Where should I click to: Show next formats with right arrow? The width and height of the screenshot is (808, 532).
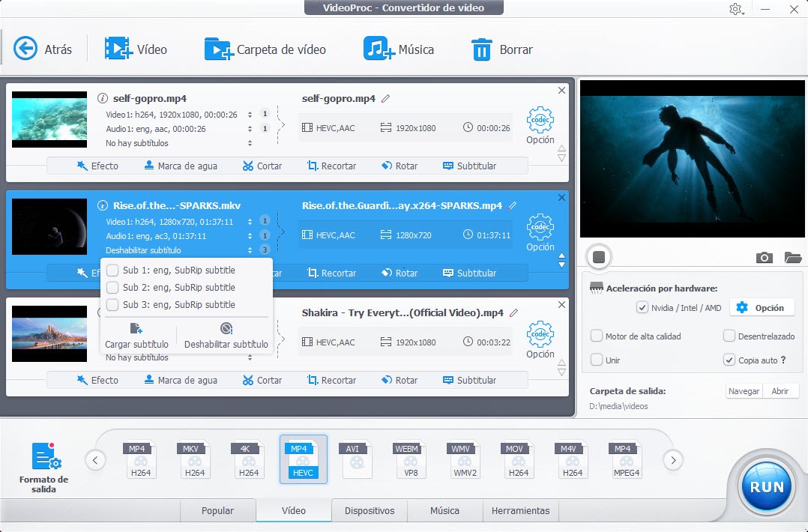point(673,460)
